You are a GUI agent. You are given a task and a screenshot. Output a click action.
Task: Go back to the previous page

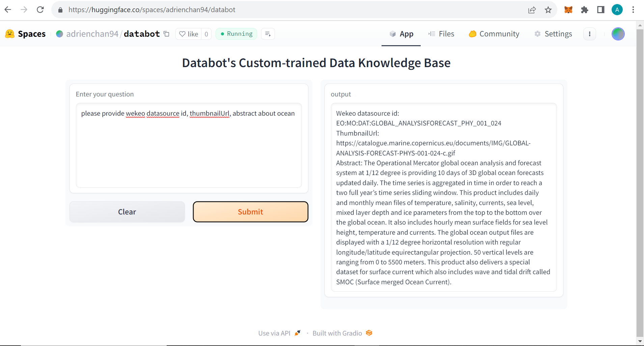pos(8,10)
